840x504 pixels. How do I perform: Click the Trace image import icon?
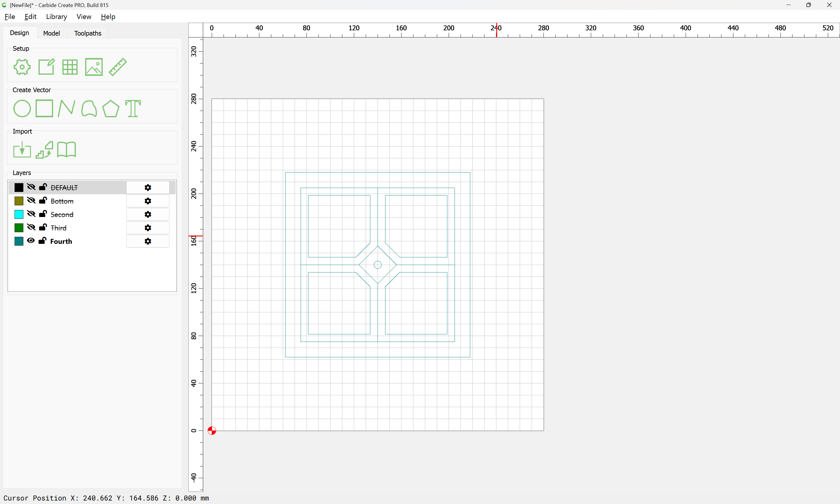point(44,150)
